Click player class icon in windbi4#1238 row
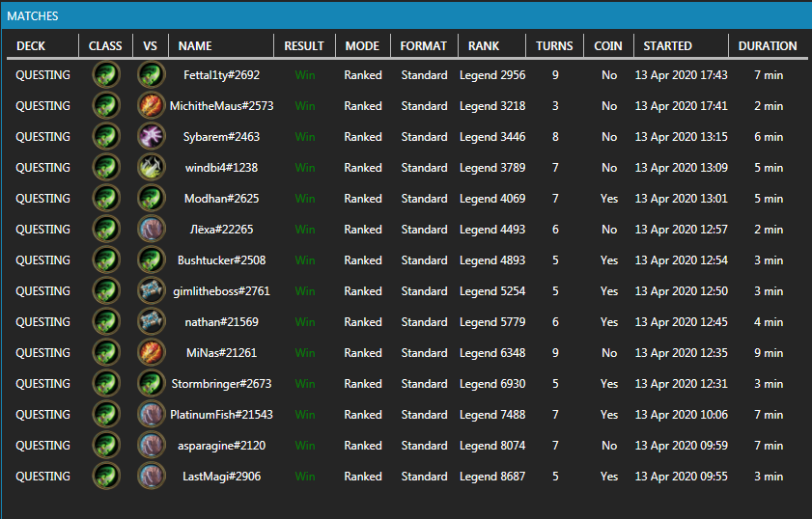The height and width of the screenshot is (519, 812). point(106,168)
